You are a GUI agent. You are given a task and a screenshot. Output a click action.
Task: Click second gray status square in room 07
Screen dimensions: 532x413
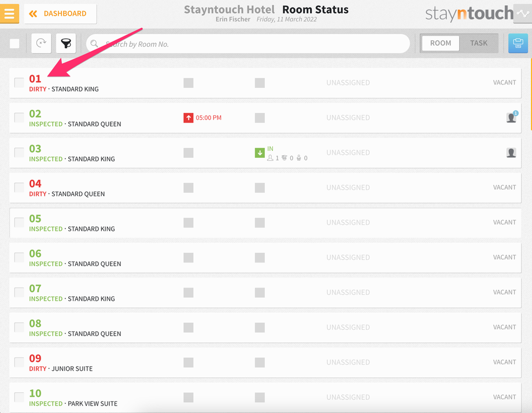tap(260, 293)
